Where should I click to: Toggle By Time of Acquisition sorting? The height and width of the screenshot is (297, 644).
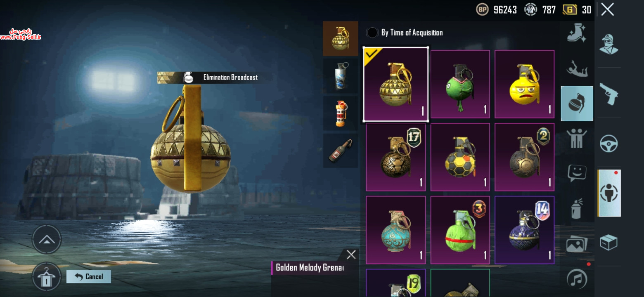click(x=405, y=33)
